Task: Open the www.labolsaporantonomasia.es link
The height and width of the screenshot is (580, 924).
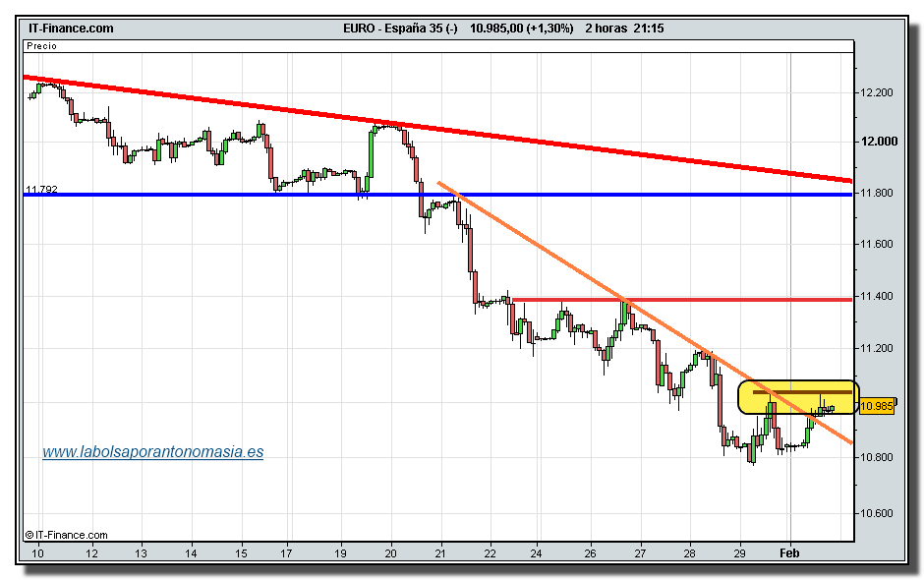Action: tap(152, 452)
